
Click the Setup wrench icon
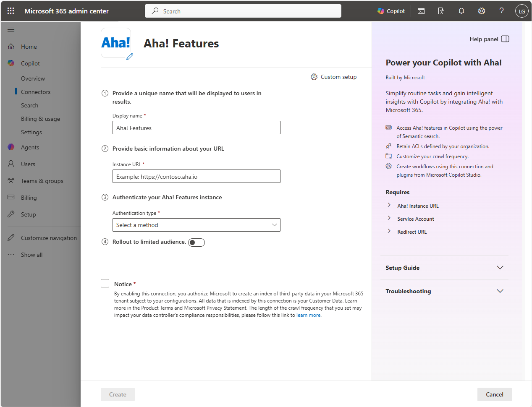[x=11, y=214]
